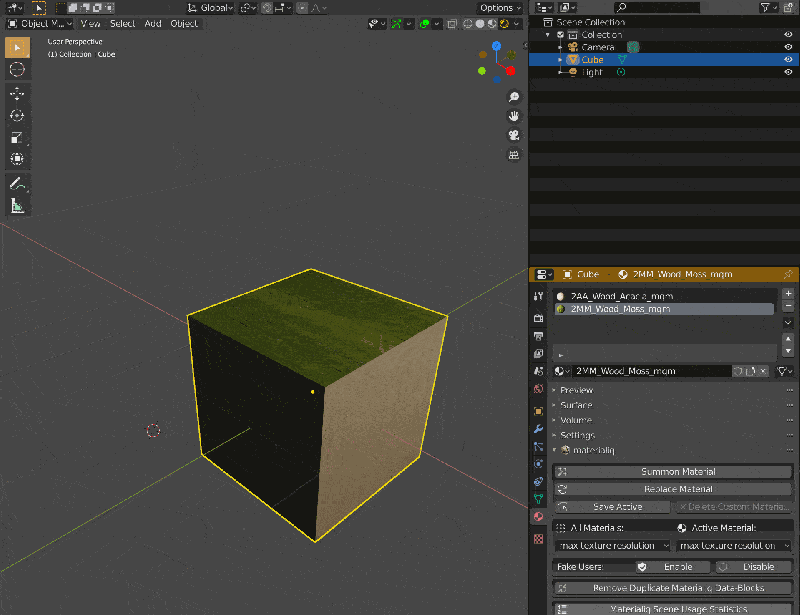Viewport: 800px width, 615px height.
Task: Expand the Surface panel
Action: (x=576, y=405)
